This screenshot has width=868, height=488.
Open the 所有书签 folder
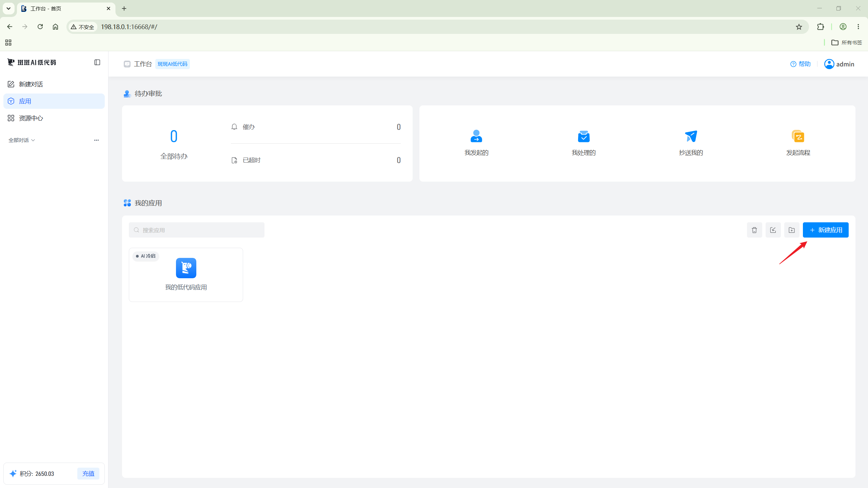tap(847, 42)
